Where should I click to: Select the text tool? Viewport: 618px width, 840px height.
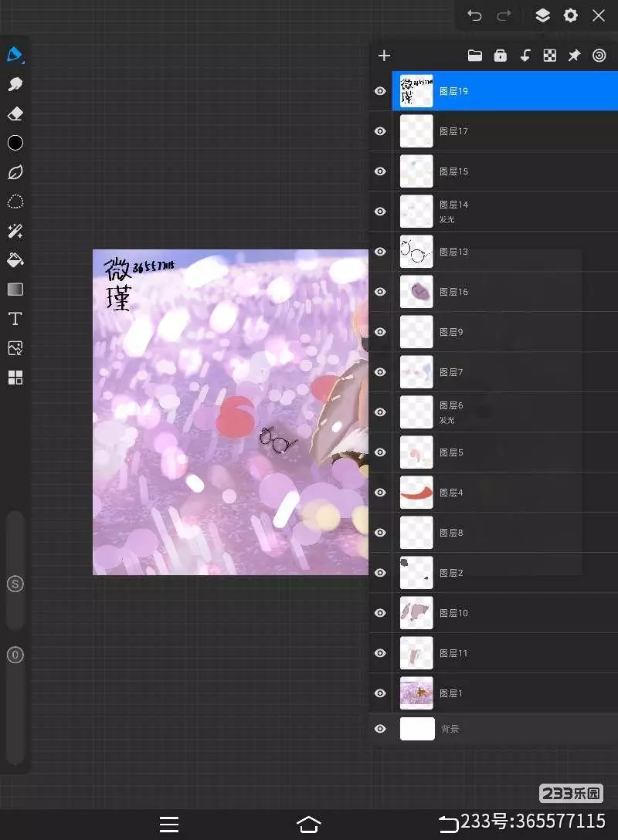point(15,319)
